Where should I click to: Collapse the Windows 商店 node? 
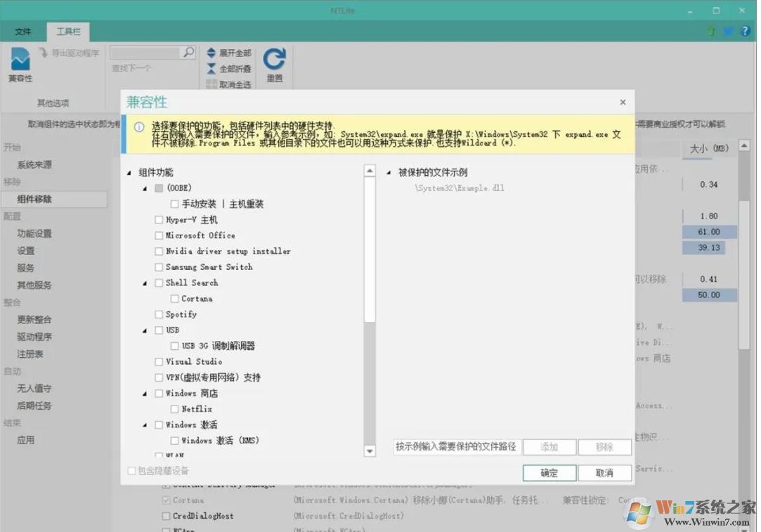pyautogui.click(x=145, y=394)
